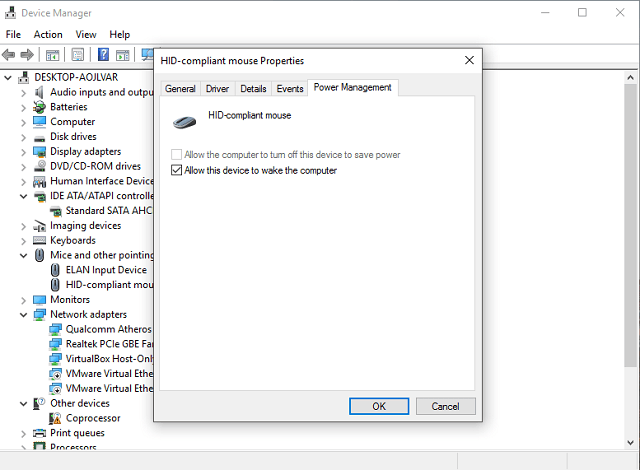Click the ELAN Input Device mouse icon
The width and height of the screenshot is (640, 470).
tap(55, 270)
